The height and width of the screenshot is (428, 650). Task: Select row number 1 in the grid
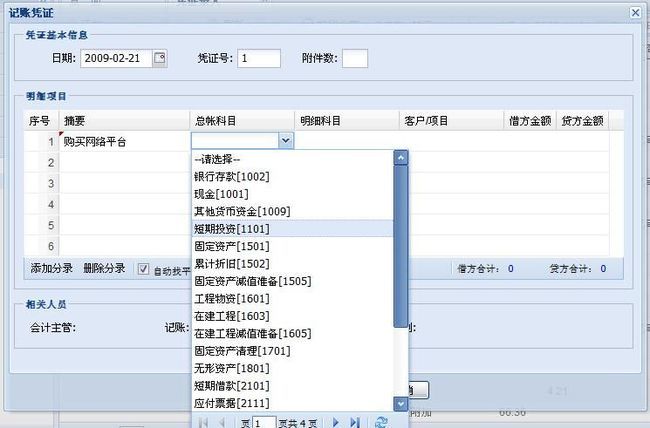pyautogui.click(x=41, y=142)
